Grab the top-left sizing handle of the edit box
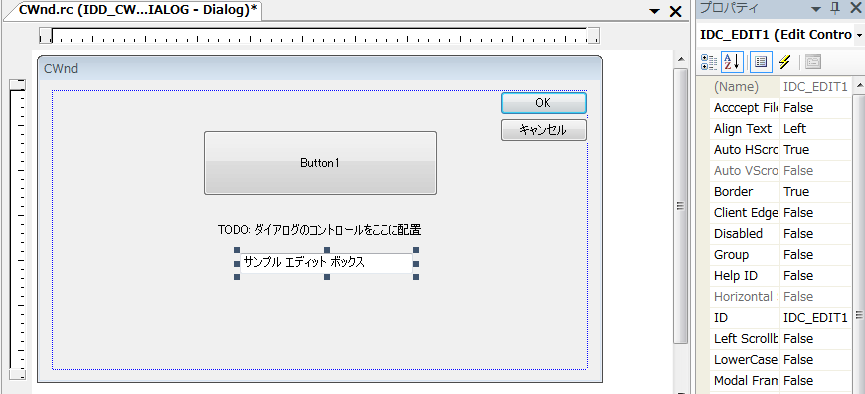This screenshot has height=394, width=865. tap(237, 250)
